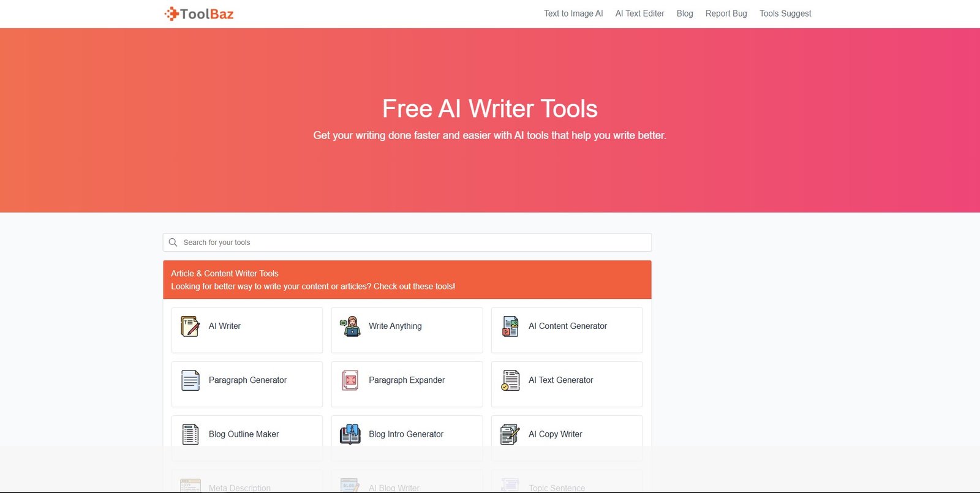980x493 pixels.
Task: Click the Blog Intro Generator book icon
Action: point(350,434)
